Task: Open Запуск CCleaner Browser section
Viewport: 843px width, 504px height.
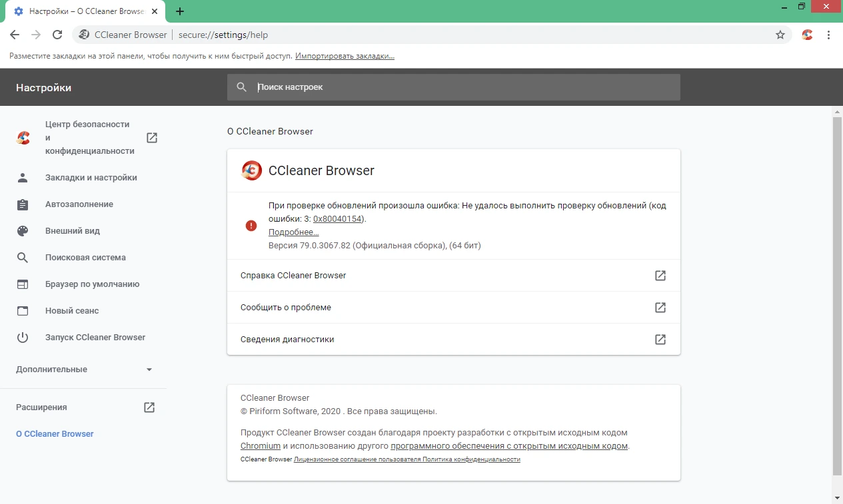Action: [x=83, y=338]
